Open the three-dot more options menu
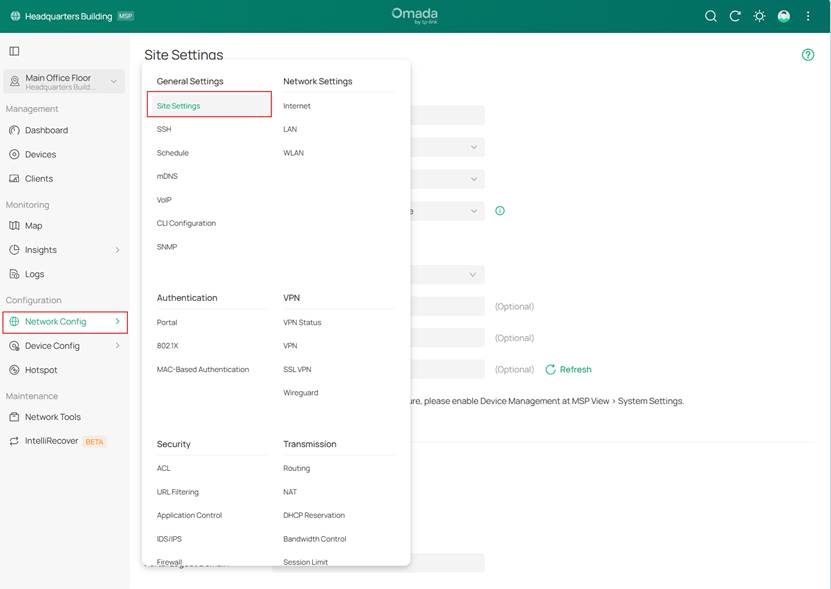Viewport: 831px width, 589px height. (x=808, y=16)
